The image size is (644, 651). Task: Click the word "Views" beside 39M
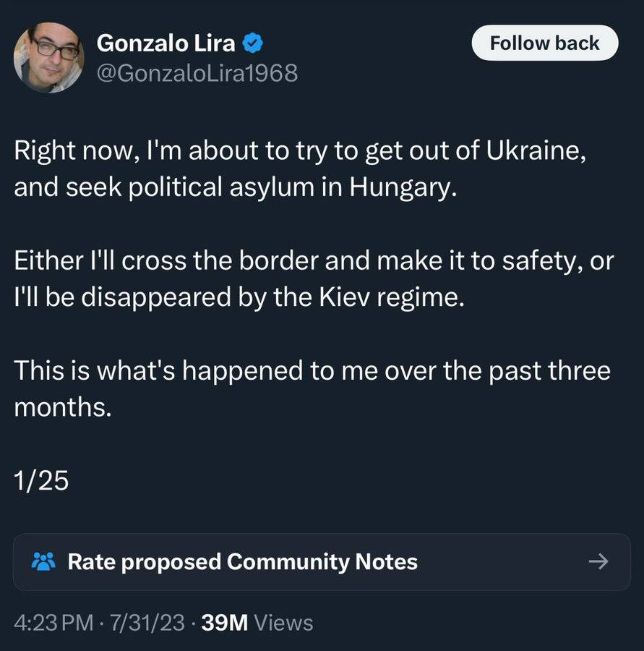point(284,623)
